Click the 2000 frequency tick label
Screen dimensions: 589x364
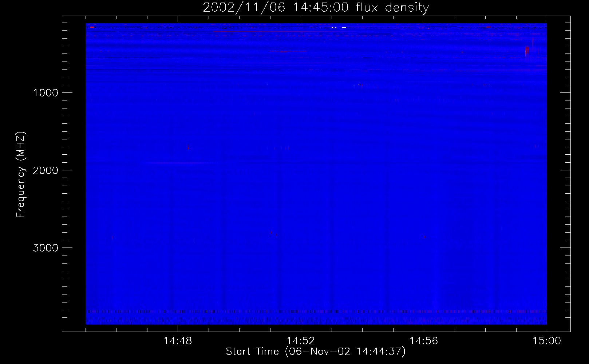(46, 170)
